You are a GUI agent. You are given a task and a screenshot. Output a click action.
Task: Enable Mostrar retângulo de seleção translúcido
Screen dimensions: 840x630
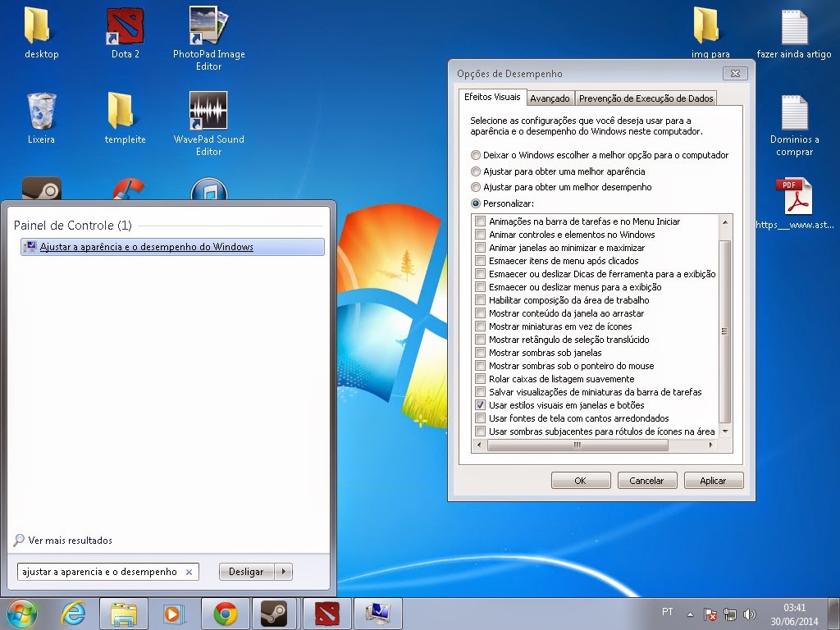pos(481,340)
